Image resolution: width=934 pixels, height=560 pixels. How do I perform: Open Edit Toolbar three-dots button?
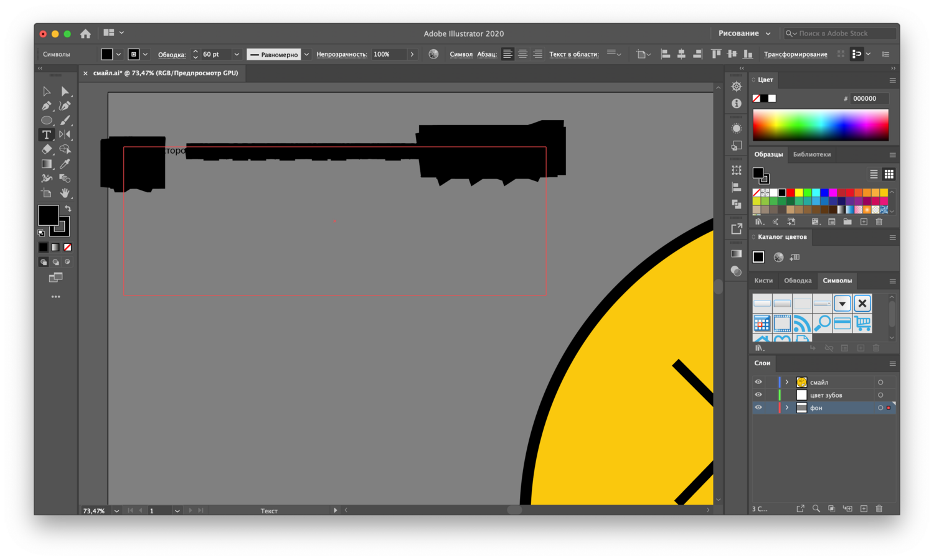coord(55,297)
